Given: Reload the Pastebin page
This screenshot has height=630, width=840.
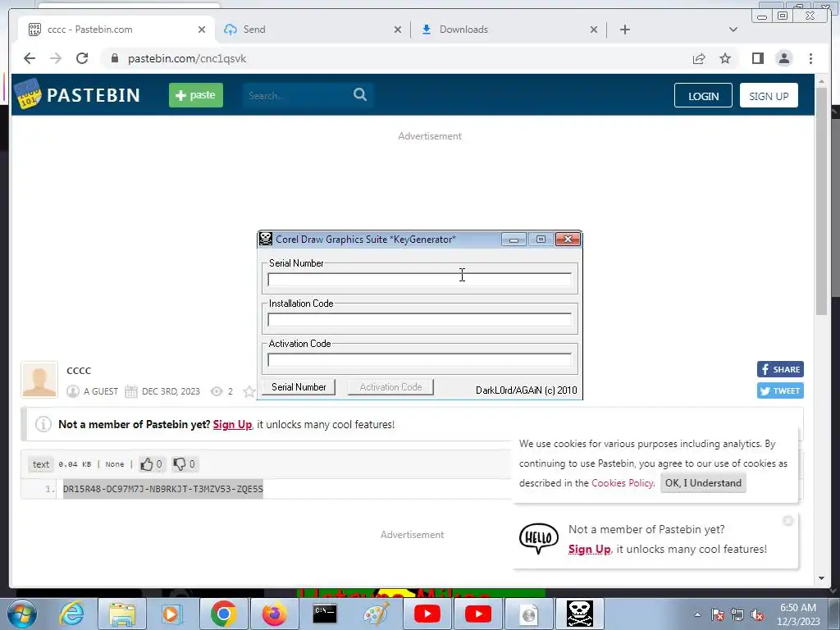Looking at the screenshot, I should [82, 58].
